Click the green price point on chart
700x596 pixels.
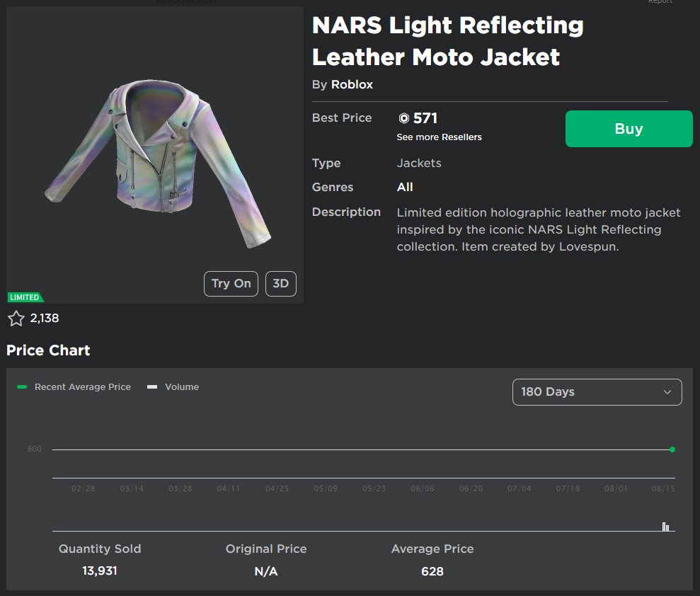point(672,449)
